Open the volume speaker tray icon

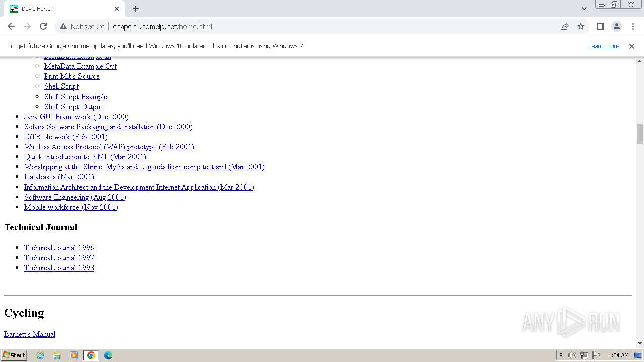coord(572,355)
